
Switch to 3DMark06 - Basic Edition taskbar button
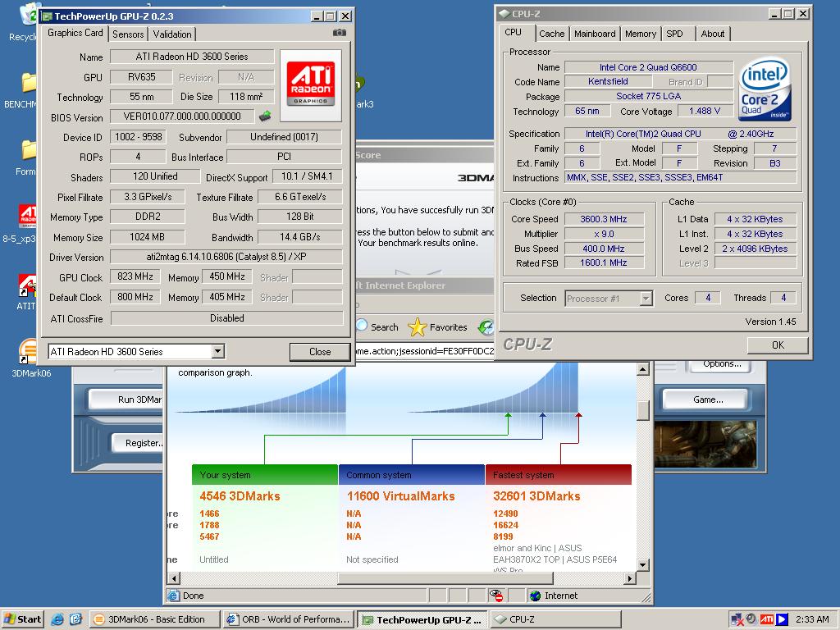[x=154, y=619]
